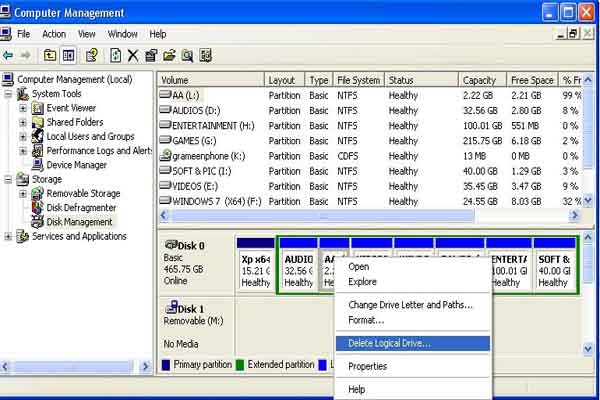The width and height of the screenshot is (600, 400).
Task: Click the Refresh toolbar icon
Action: click(x=116, y=55)
